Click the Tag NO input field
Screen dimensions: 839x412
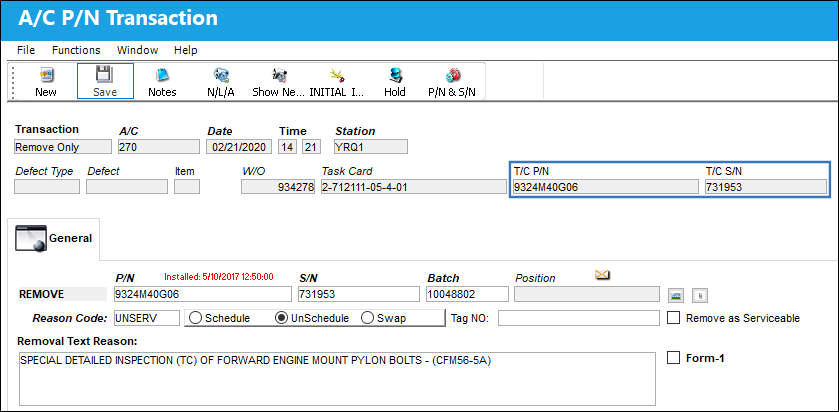578,318
